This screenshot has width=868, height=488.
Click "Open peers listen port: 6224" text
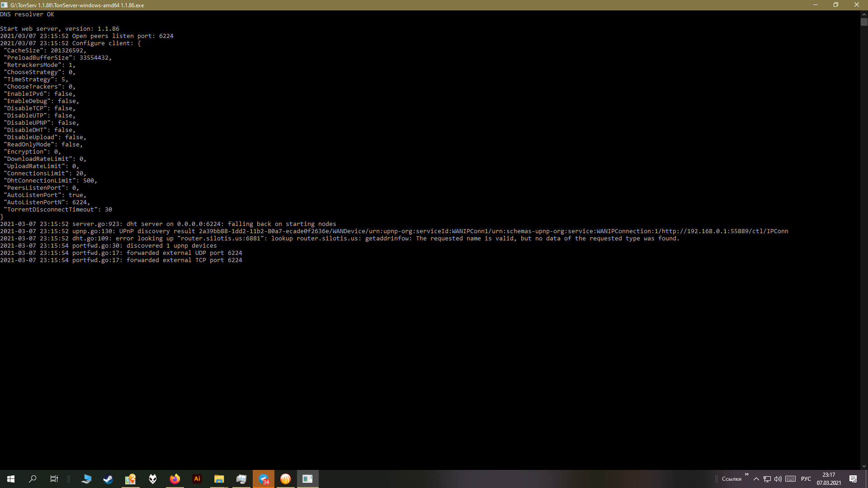123,36
